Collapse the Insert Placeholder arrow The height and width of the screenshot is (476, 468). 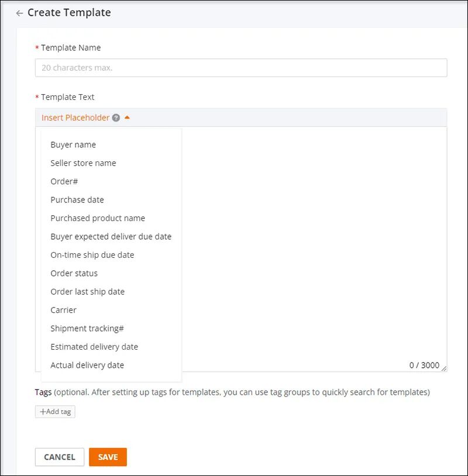click(127, 118)
